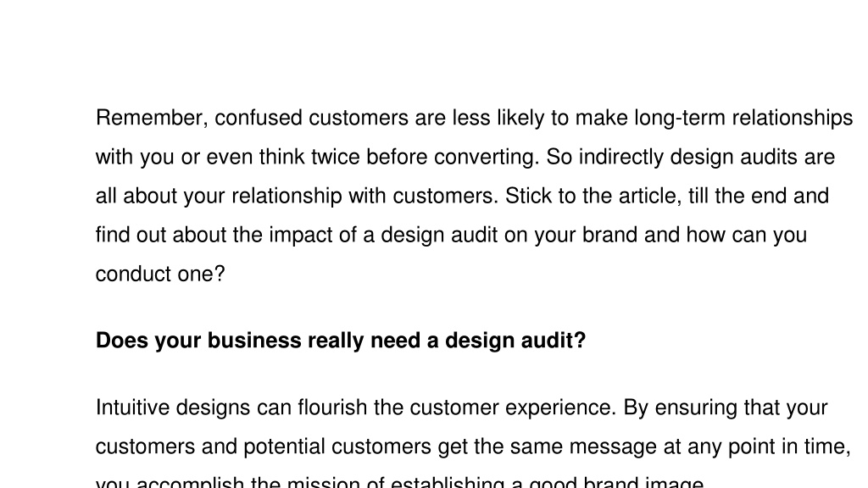The height and width of the screenshot is (488, 868).
Task: Click the phrase "conduct one?"
Action: coord(160,274)
